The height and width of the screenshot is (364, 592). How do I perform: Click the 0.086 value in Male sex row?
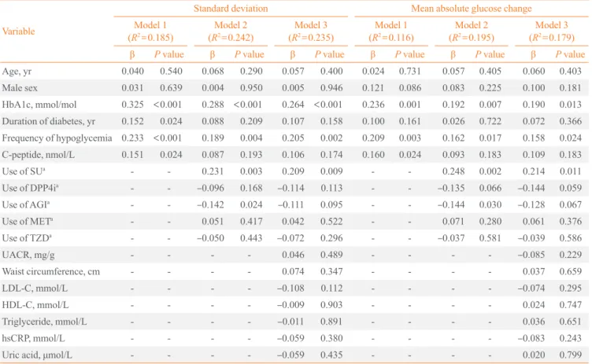pyautogui.click(x=410, y=88)
